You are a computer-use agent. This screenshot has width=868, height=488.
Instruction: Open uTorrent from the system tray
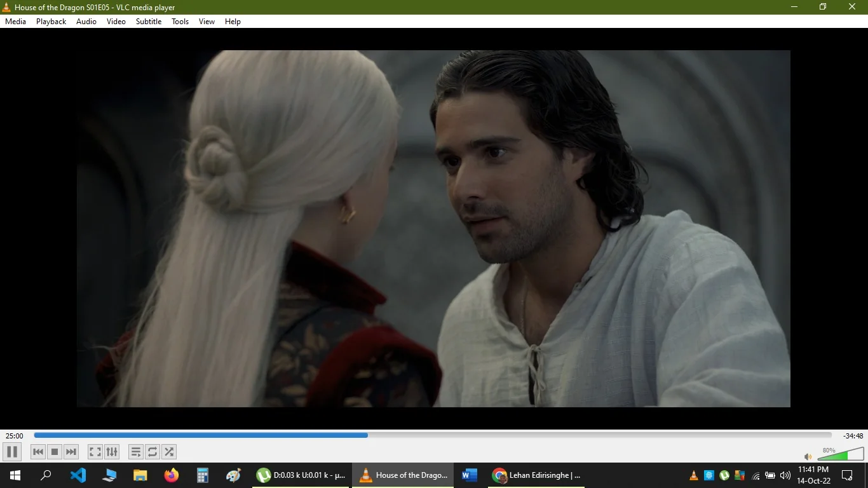(x=724, y=475)
